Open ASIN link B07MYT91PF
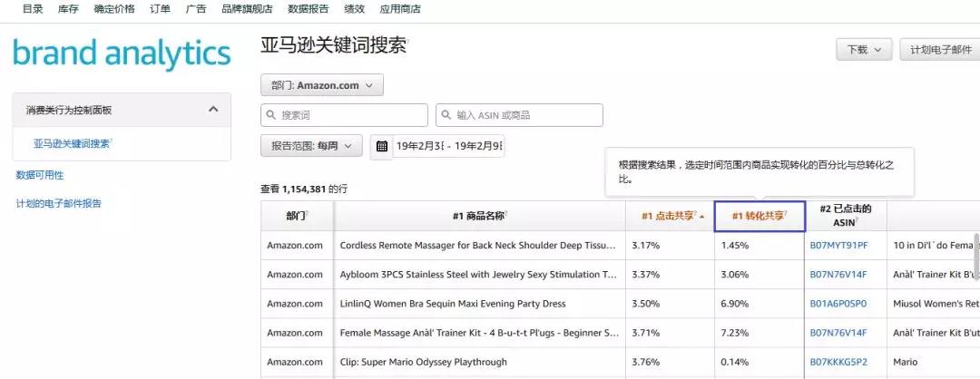The width and height of the screenshot is (980, 379). point(838,246)
